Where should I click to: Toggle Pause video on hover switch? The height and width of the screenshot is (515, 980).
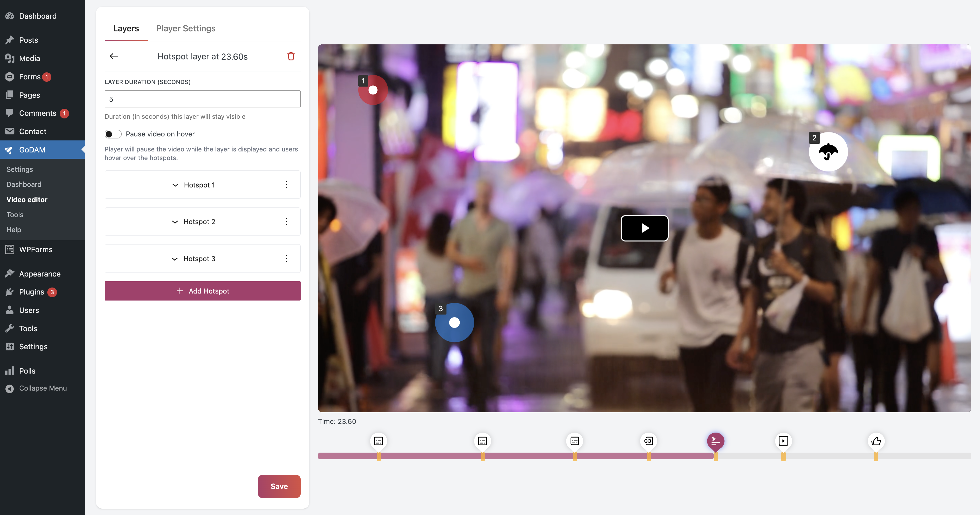click(x=113, y=134)
